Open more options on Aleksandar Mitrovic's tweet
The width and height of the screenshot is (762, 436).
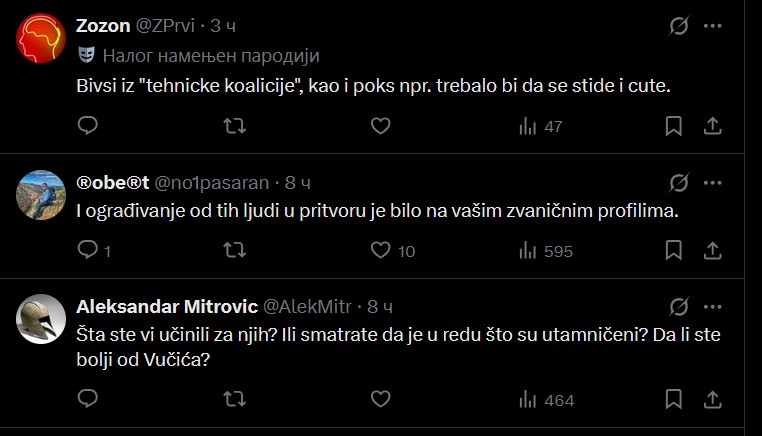coord(712,307)
